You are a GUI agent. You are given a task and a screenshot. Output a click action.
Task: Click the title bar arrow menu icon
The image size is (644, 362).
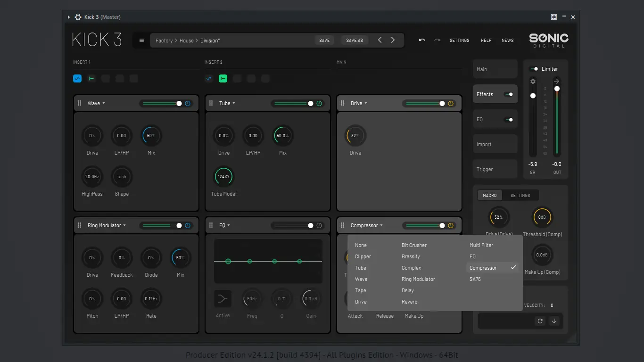tap(69, 17)
